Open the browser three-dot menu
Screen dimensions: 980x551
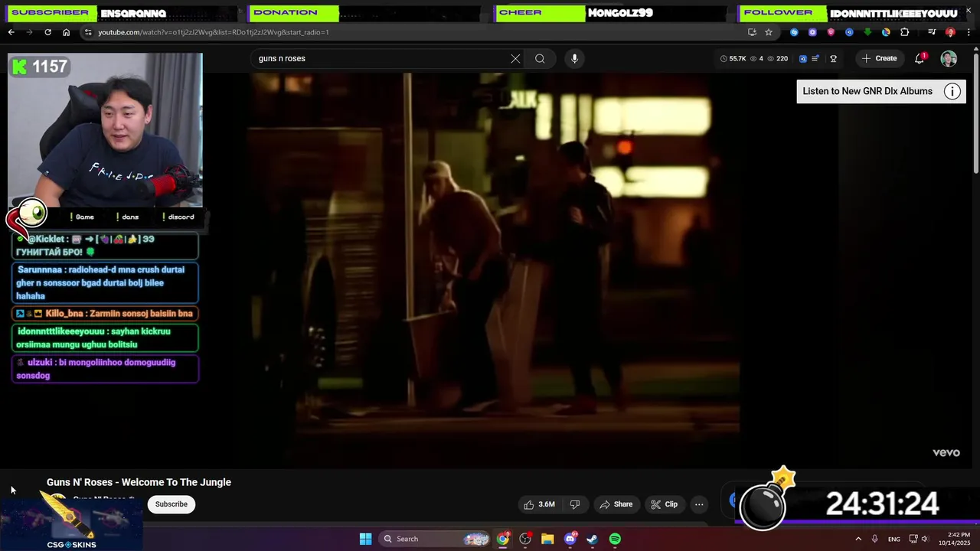(969, 32)
